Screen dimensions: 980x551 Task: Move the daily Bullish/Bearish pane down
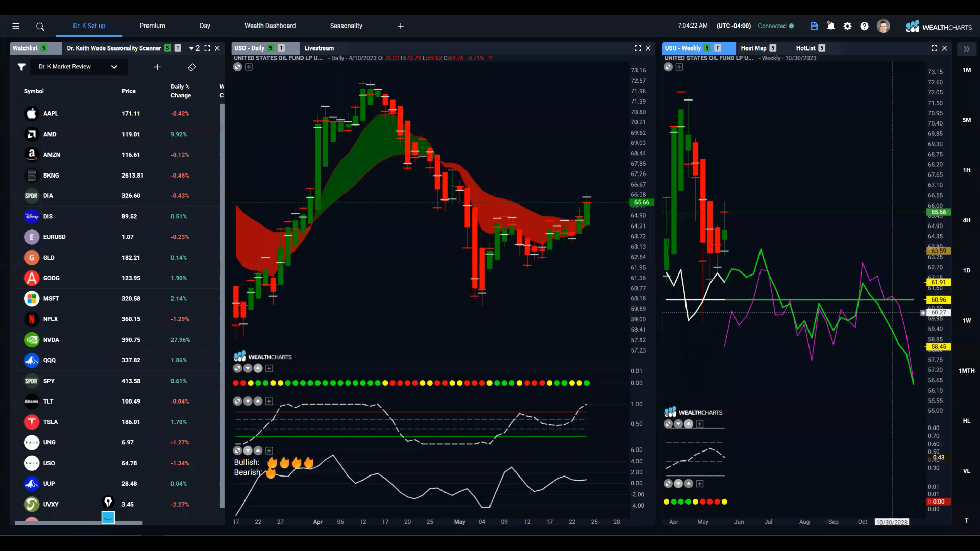tap(248, 450)
